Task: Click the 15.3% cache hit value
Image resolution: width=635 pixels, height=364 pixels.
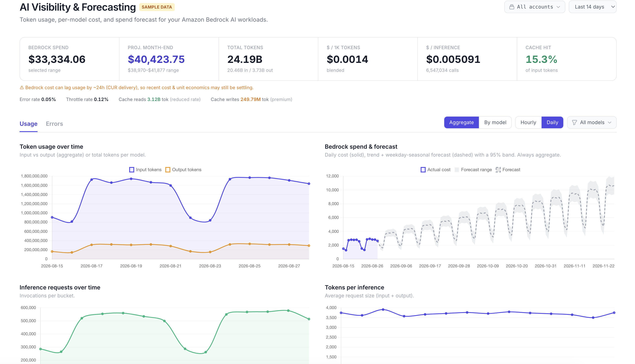Action: (x=541, y=60)
